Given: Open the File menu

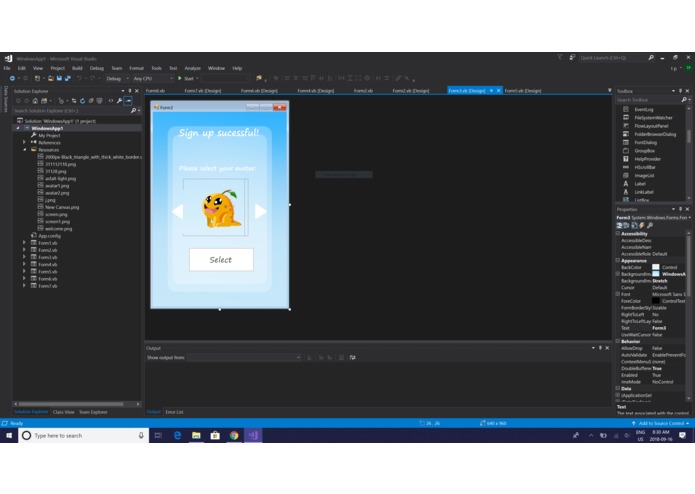Looking at the screenshot, I should click(7, 68).
